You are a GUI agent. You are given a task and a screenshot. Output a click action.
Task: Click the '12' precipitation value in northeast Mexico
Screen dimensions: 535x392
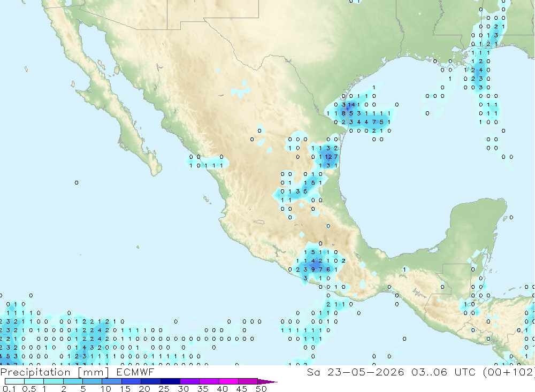click(328, 157)
